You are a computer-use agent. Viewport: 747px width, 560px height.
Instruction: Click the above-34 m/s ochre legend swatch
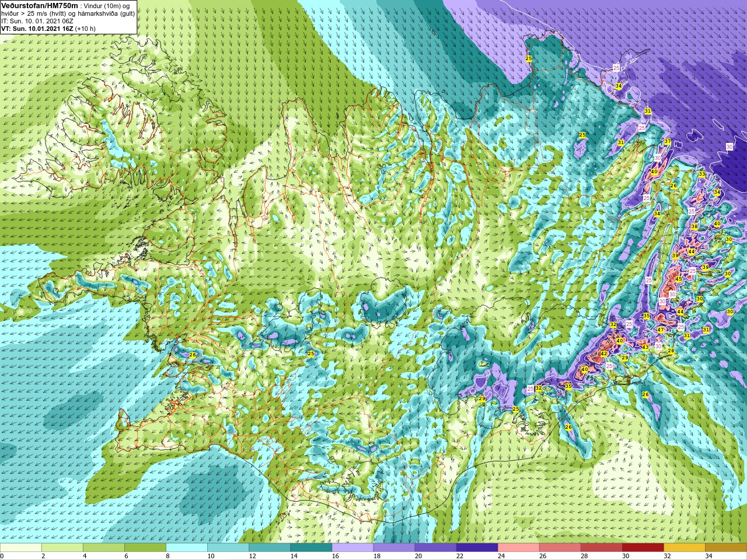(x=725, y=548)
